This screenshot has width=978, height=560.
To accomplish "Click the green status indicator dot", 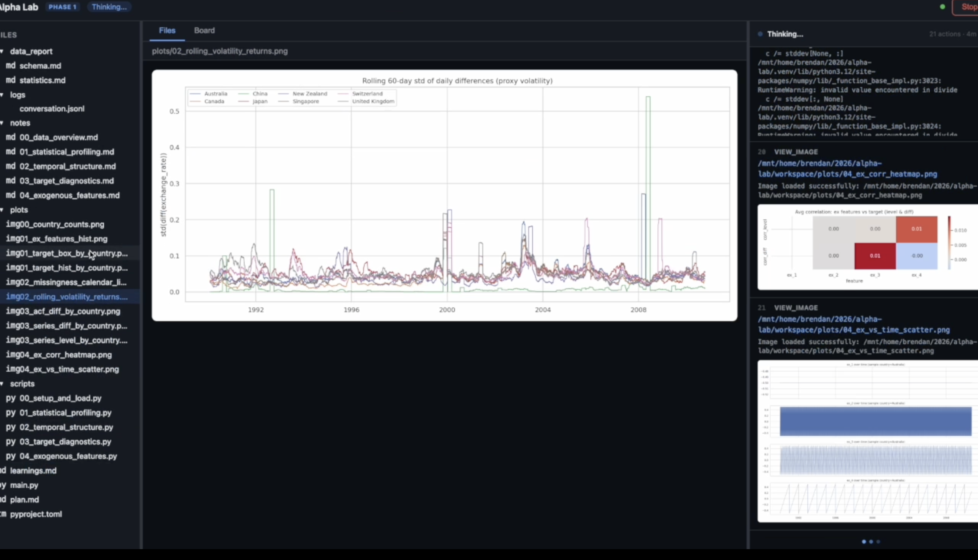I will click(942, 7).
